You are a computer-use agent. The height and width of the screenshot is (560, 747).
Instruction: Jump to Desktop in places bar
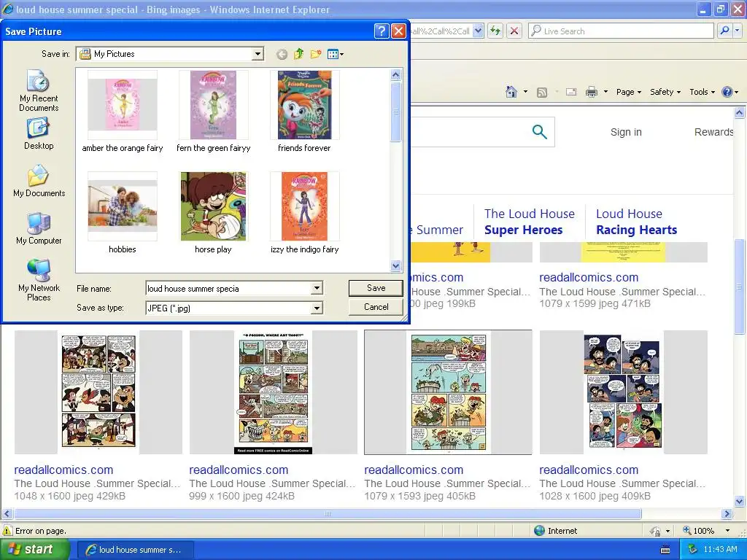click(39, 134)
